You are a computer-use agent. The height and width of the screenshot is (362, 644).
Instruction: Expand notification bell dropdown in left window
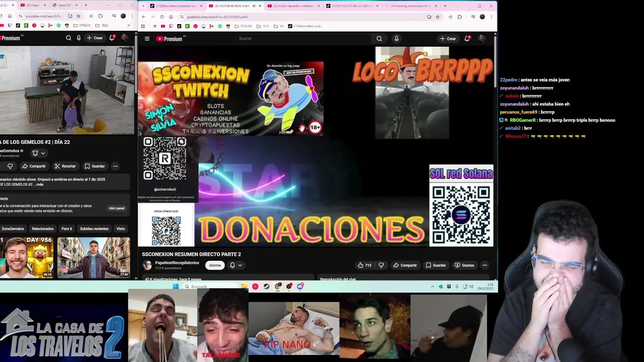pos(38,153)
